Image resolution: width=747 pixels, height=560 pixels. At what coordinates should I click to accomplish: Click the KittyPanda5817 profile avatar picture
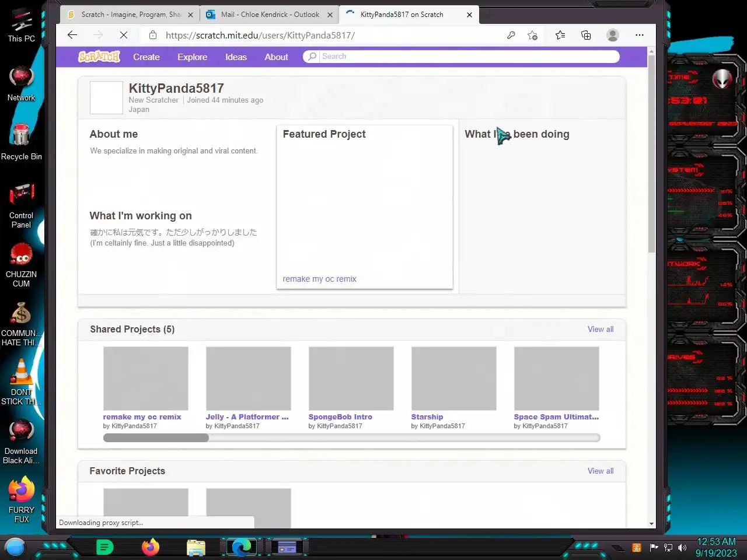tap(106, 97)
